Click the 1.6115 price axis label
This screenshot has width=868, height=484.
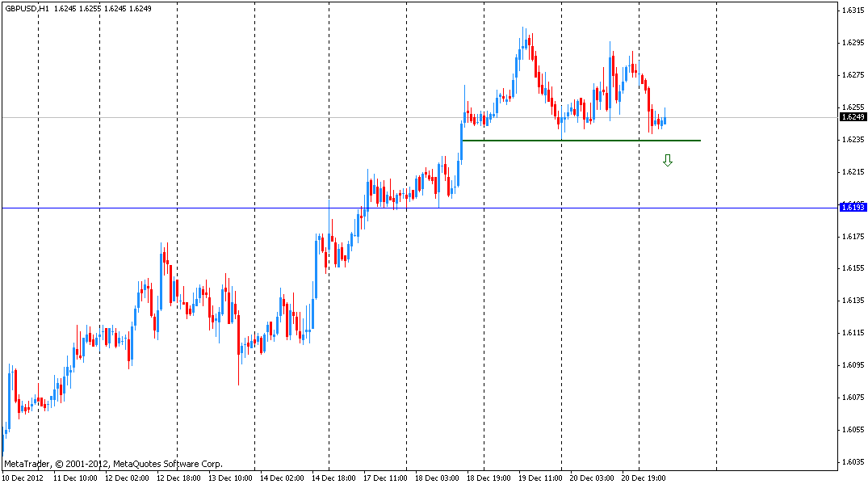point(853,333)
